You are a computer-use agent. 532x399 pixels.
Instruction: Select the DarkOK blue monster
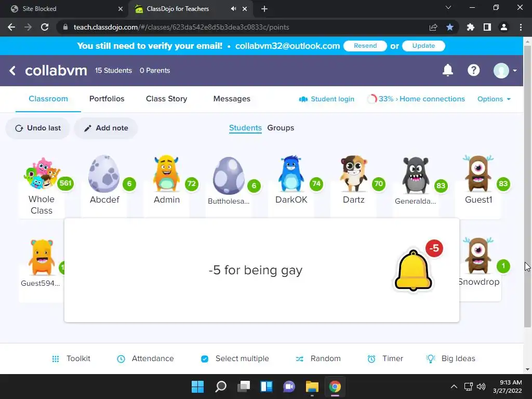(291, 174)
